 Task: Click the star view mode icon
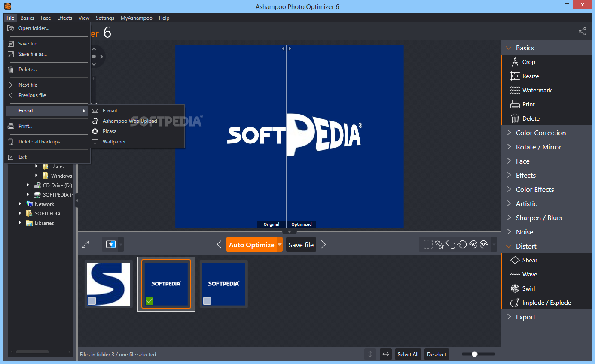(x=111, y=244)
